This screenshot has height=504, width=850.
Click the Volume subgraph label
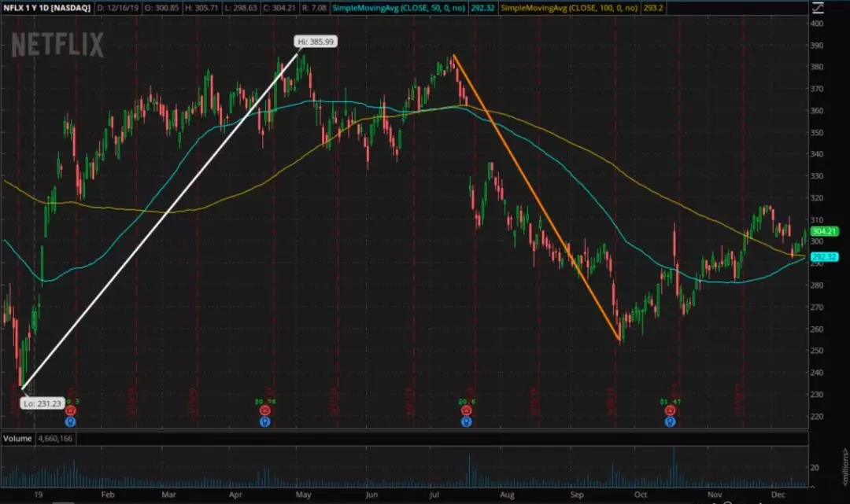pyautogui.click(x=16, y=438)
